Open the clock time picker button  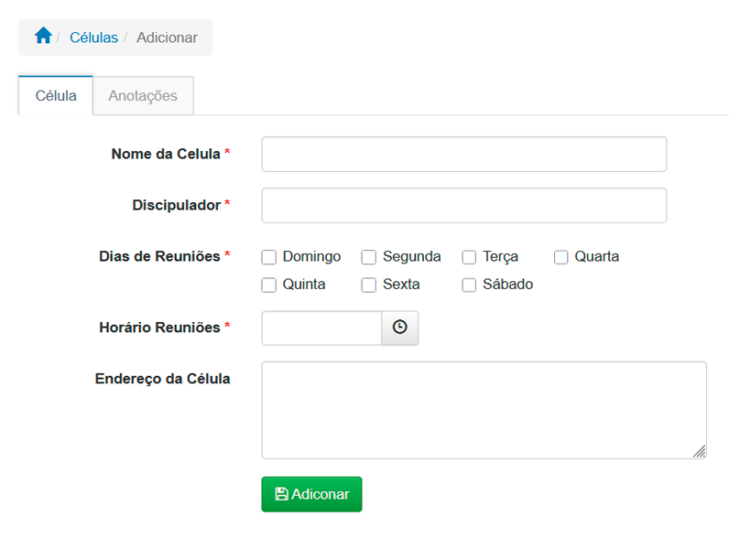click(399, 328)
